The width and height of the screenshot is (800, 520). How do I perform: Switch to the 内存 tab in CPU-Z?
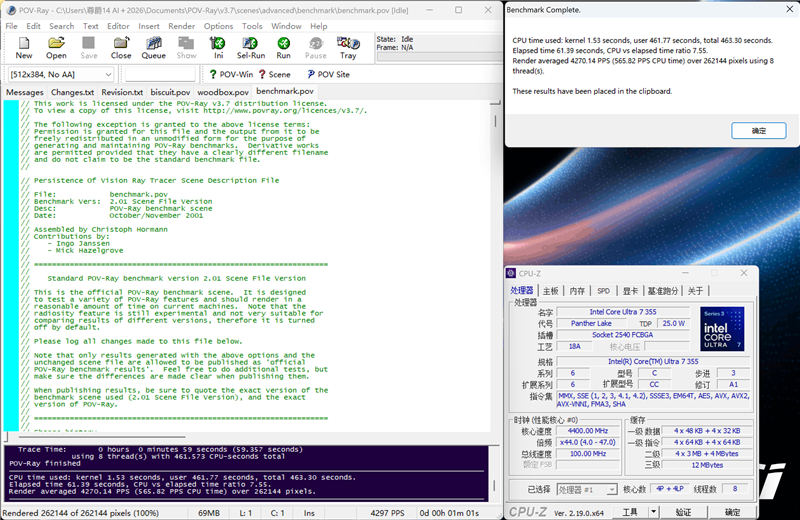click(577, 291)
